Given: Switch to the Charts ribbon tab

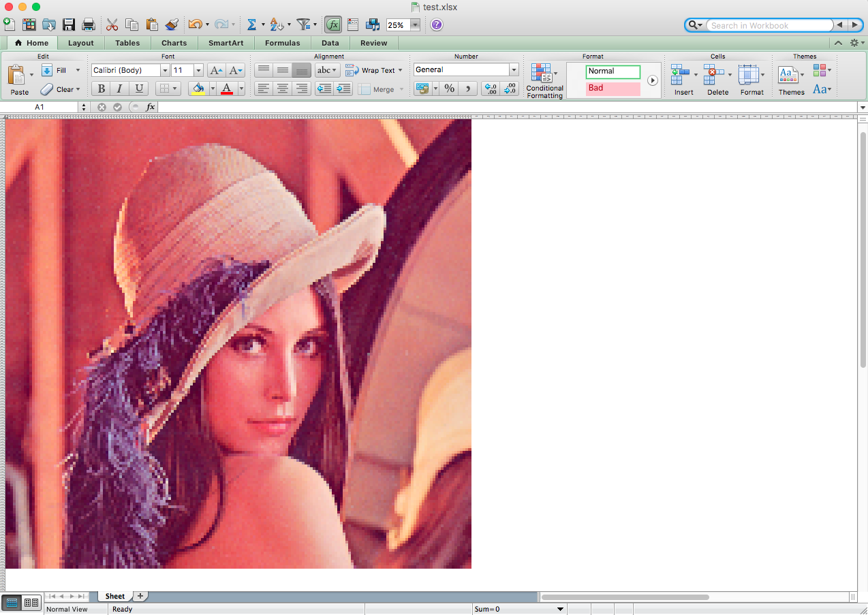Looking at the screenshot, I should point(174,43).
